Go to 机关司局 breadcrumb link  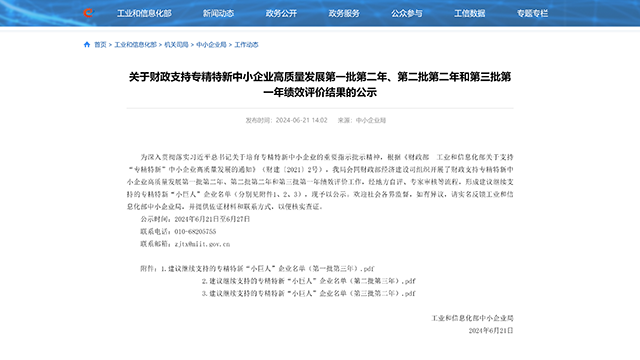(x=176, y=45)
